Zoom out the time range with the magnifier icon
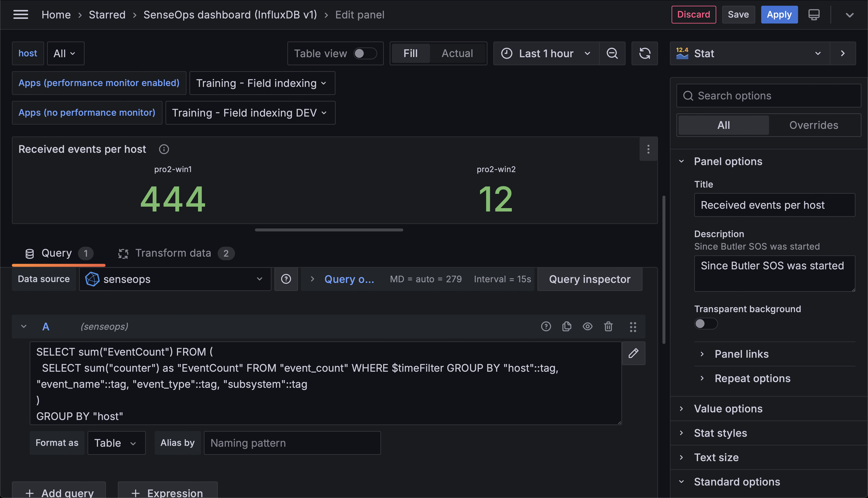Image resolution: width=868 pixels, height=498 pixels. [x=612, y=53]
